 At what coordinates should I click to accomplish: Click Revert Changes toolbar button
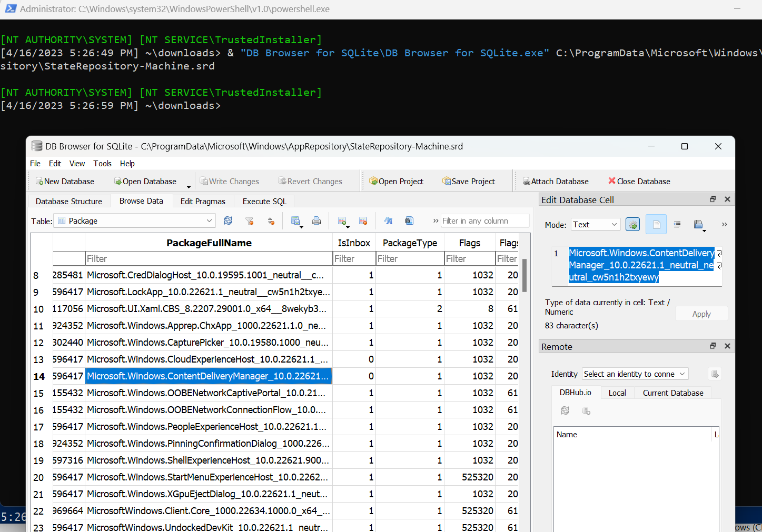point(310,182)
